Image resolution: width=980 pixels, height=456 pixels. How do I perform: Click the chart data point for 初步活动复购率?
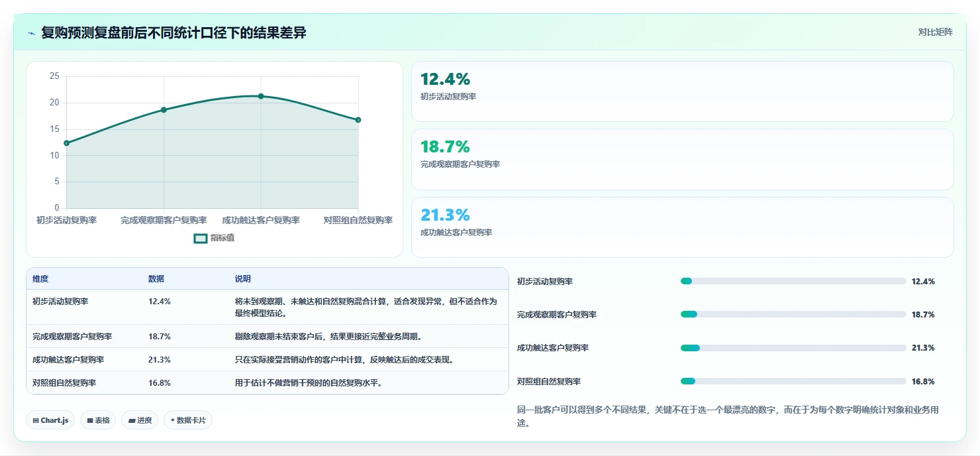(x=67, y=143)
